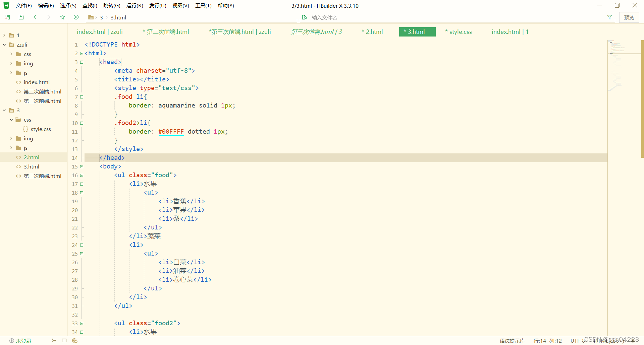Switch to 第二次前端.html tab
644x345 pixels.
coord(166,32)
